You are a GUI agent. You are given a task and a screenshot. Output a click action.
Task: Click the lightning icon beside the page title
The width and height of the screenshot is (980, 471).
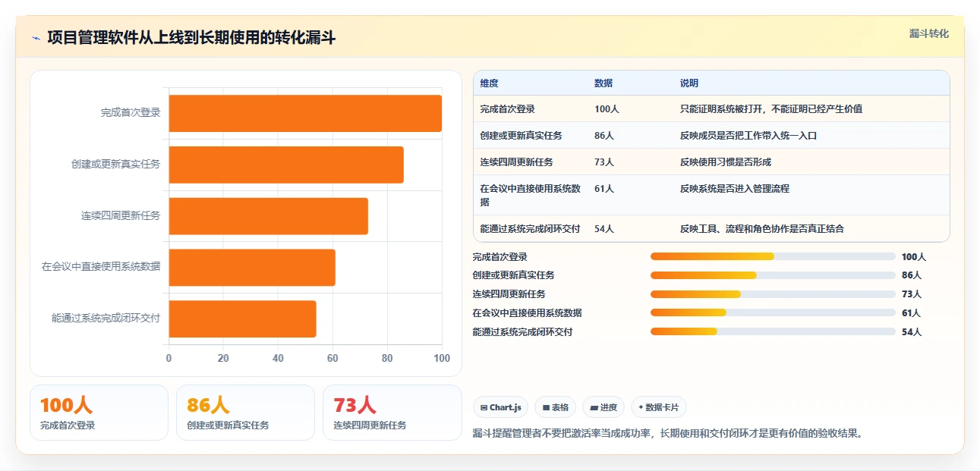pos(36,37)
